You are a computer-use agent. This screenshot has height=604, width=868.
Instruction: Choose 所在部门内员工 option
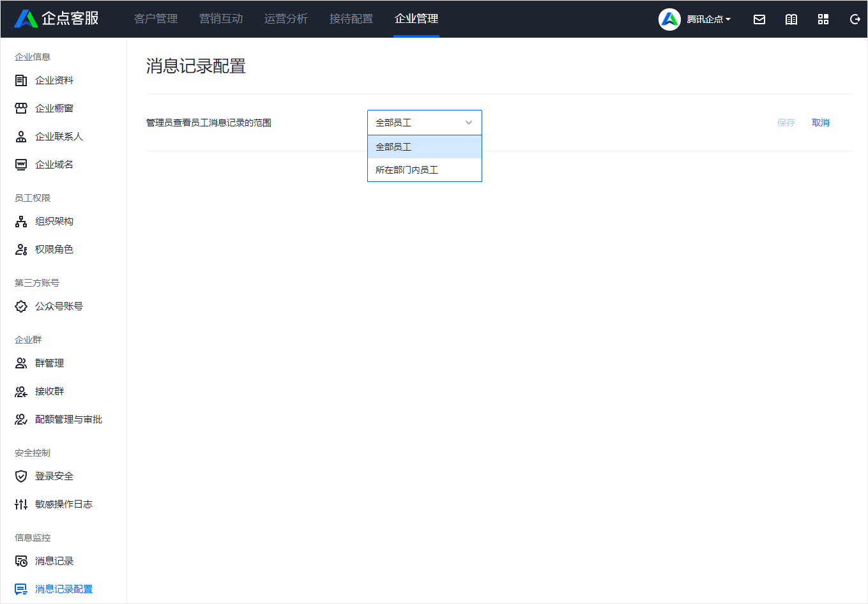click(x=425, y=170)
